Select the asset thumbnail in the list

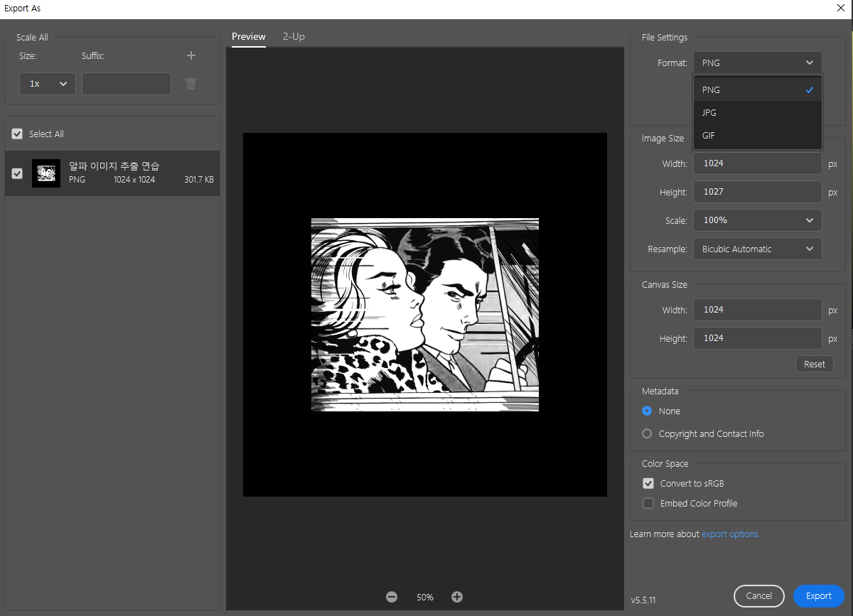(46, 173)
